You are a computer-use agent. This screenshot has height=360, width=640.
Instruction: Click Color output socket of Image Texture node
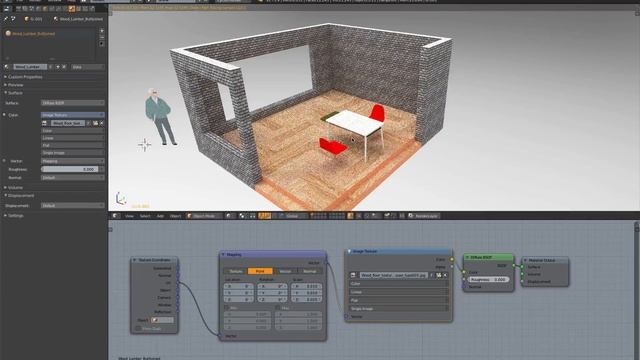(452, 259)
